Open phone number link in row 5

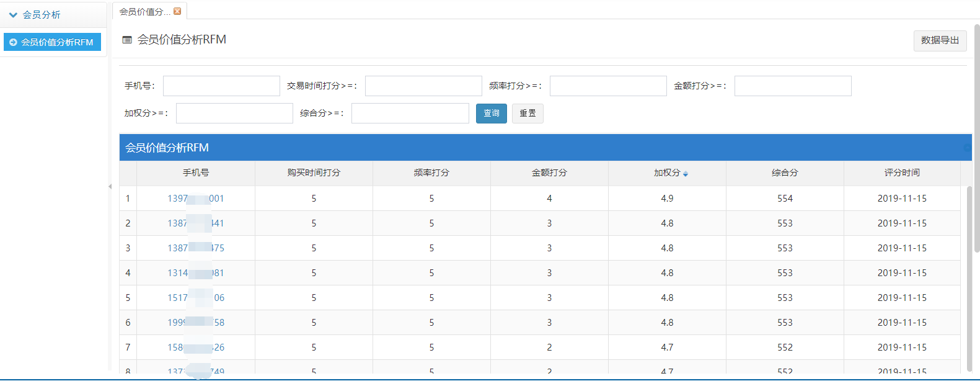196,298
